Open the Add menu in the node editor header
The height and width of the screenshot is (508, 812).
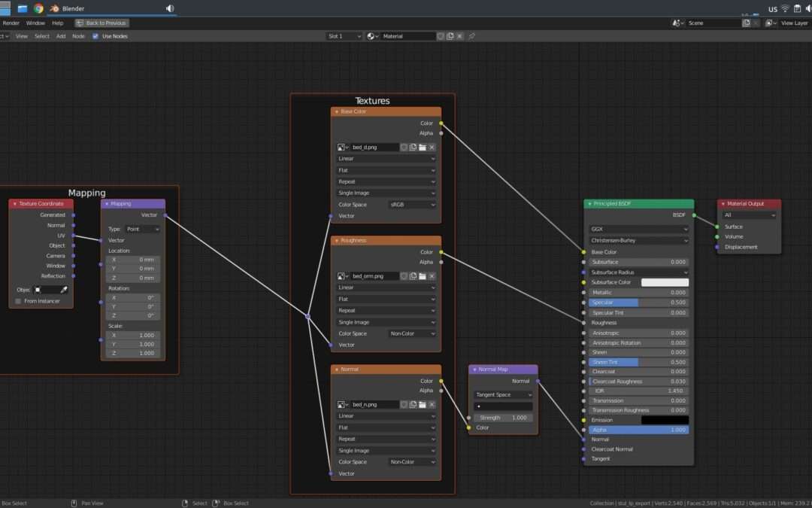60,36
